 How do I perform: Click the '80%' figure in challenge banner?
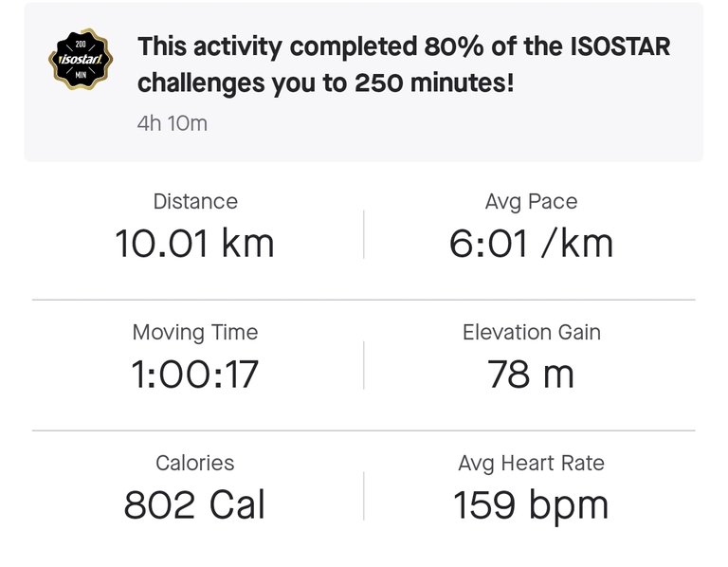[454, 46]
